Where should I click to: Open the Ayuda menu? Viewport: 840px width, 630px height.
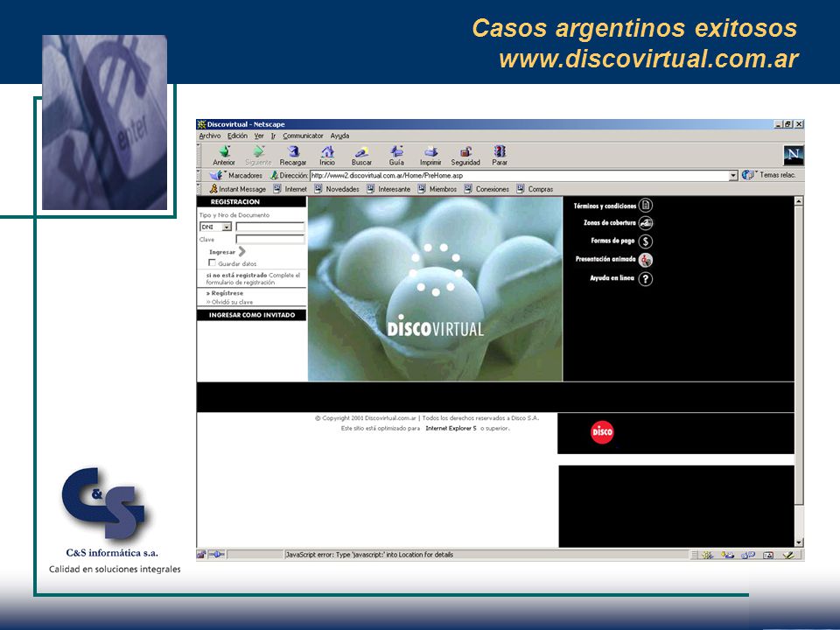[x=339, y=136]
